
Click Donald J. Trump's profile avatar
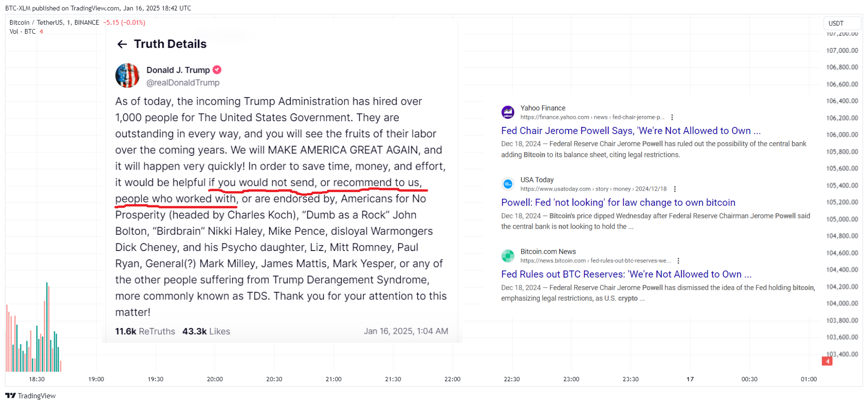point(127,76)
